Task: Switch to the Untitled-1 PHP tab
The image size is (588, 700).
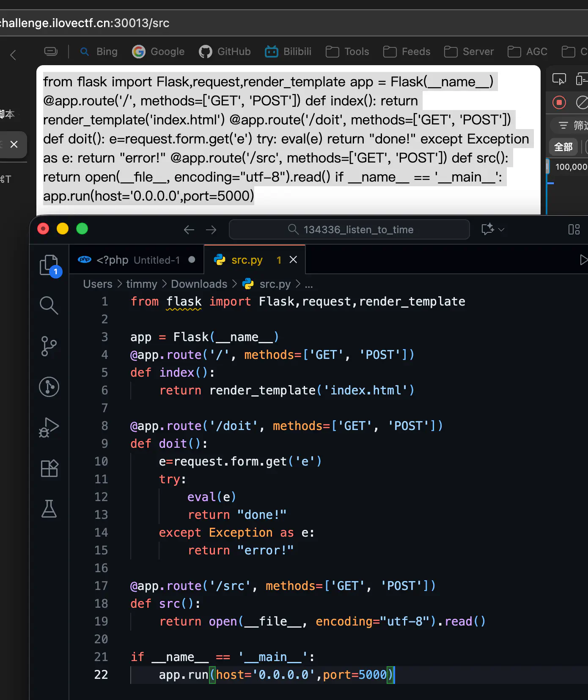Action: [135, 260]
